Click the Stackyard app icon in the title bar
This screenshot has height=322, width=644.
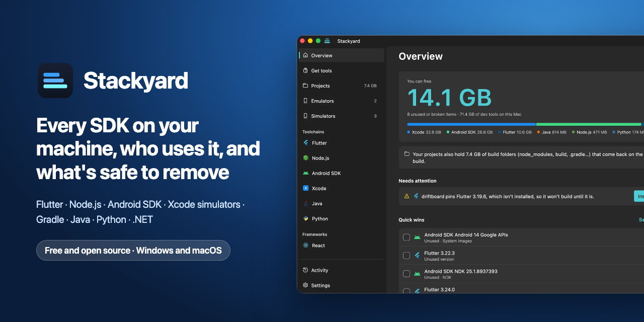327,41
